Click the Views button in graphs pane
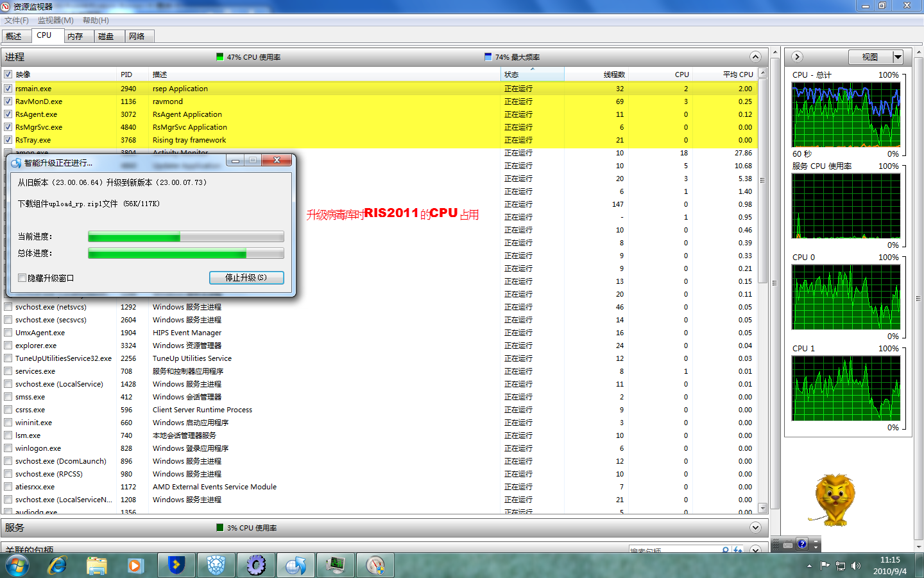The width and height of the screenshot is (924, 578). pyautogui.click(x=870, y=57)
